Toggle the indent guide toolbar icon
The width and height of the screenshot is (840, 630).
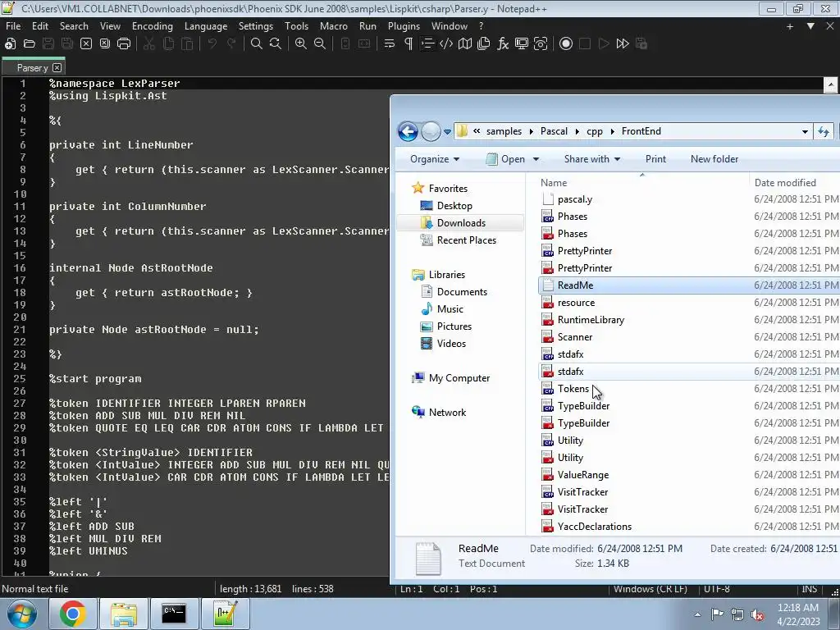427,44
